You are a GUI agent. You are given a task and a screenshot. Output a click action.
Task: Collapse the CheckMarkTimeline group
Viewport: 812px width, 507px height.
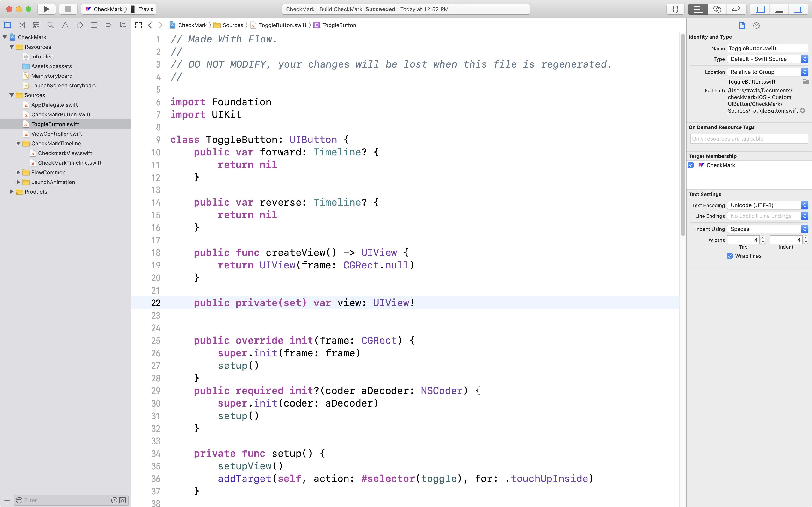[18, 143]
